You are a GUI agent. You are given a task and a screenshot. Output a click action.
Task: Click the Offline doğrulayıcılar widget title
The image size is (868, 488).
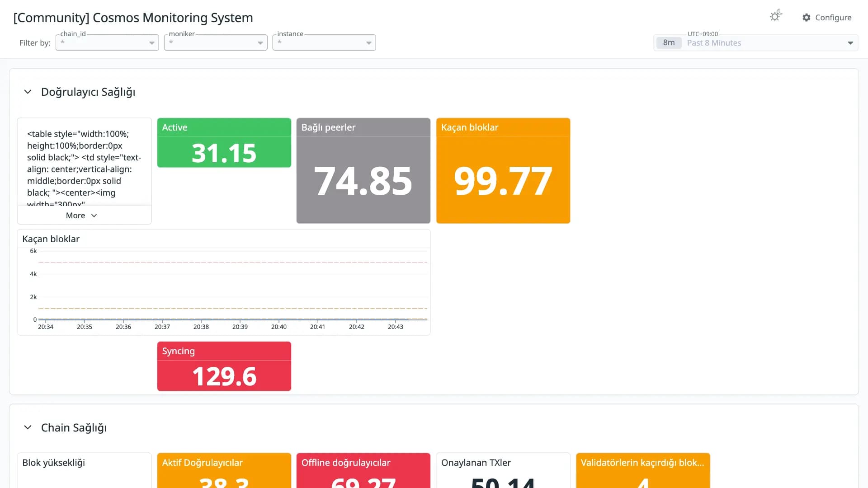(346, 463)
